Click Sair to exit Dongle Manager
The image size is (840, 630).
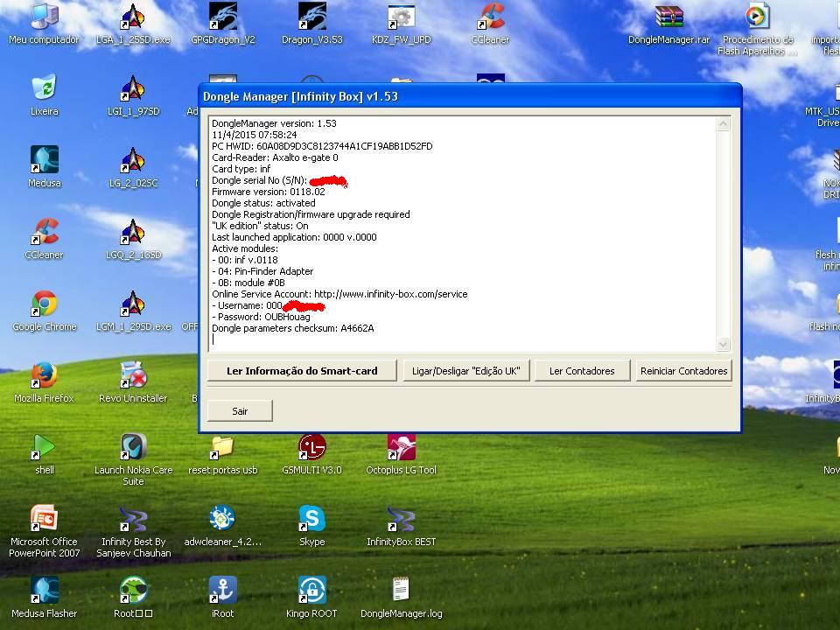tap(240, 411)
